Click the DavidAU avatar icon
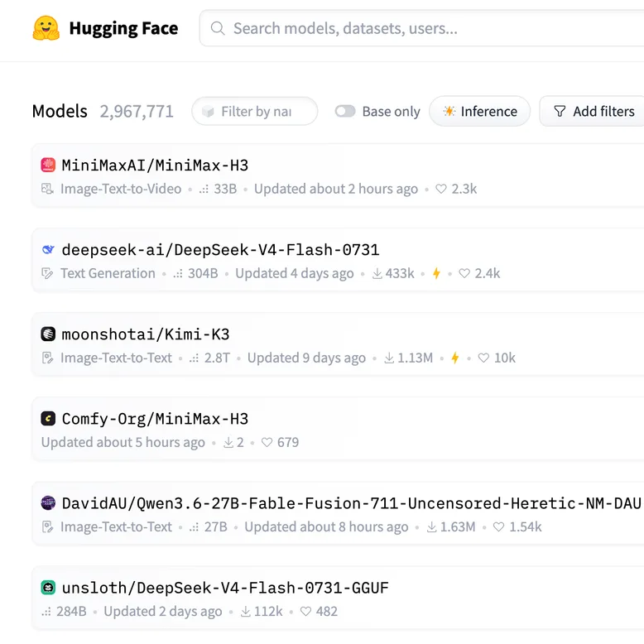The width and height of the screenshot is (644, 644). 48,502
